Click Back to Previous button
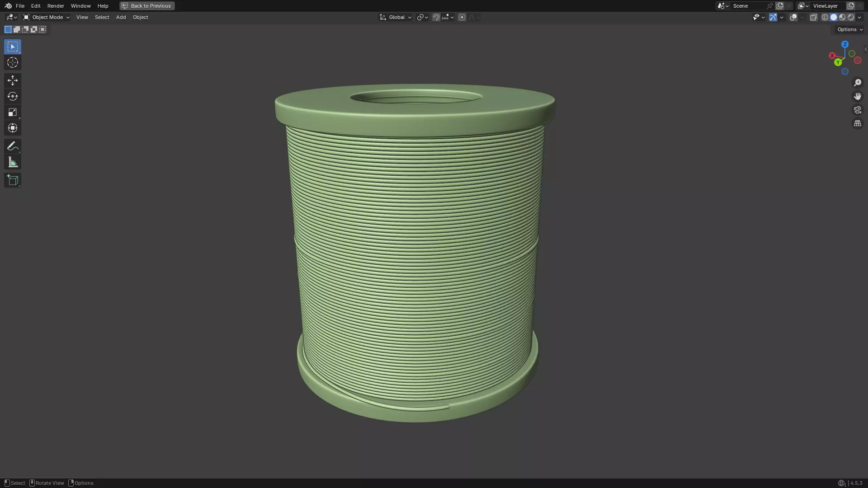Screen dimensions: 868x488 click(x=147, y=6)
